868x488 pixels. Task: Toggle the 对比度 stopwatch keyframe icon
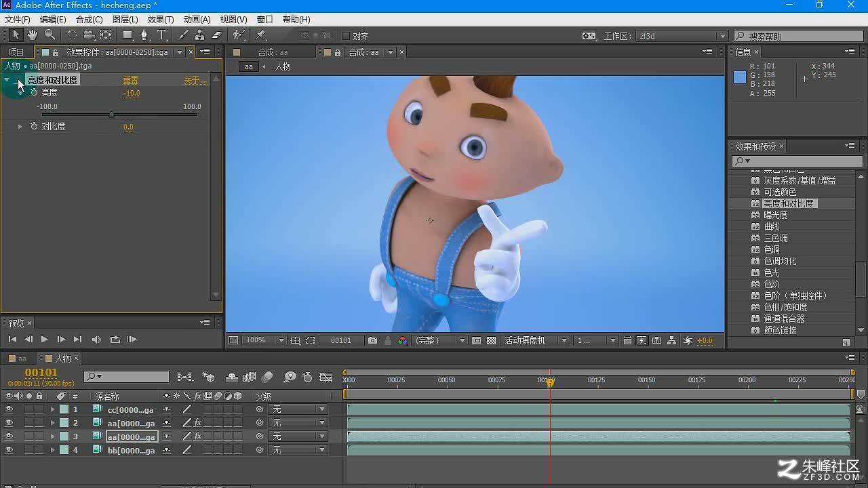(34, 127)
